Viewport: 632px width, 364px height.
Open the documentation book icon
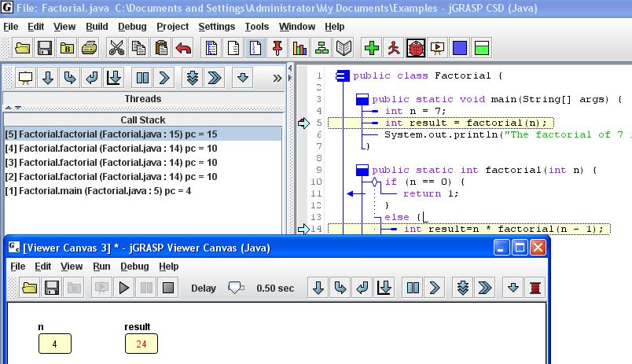coord(344,48)
